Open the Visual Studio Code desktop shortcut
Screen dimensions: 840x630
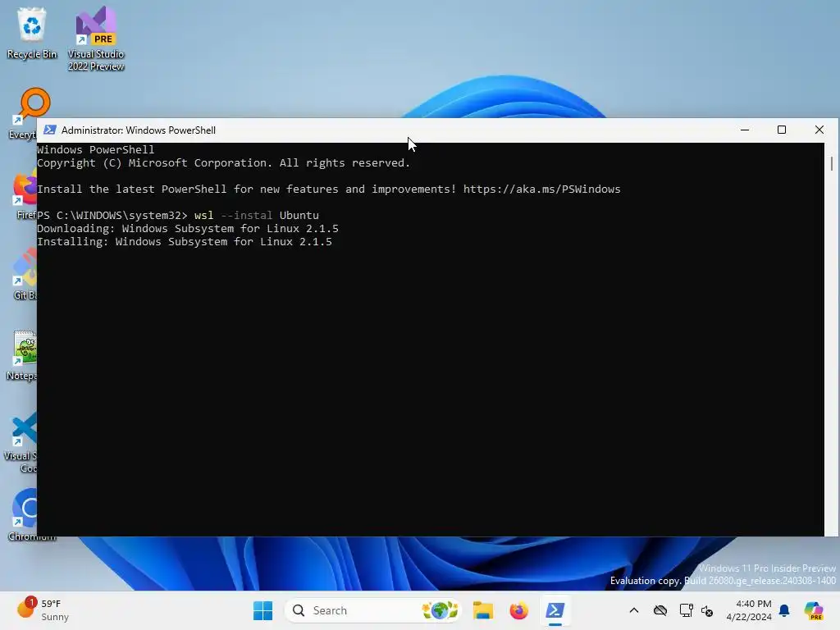tap(21, 442)
